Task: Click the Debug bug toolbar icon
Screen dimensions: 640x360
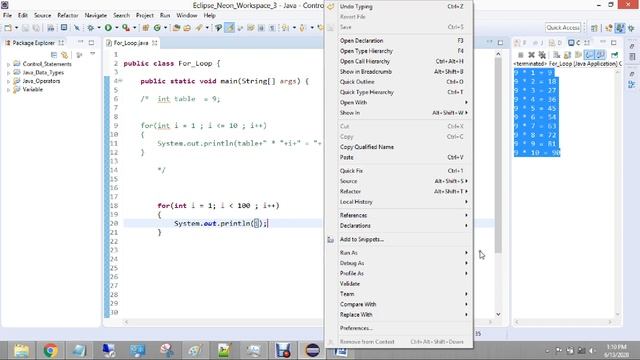Action: 91,28
